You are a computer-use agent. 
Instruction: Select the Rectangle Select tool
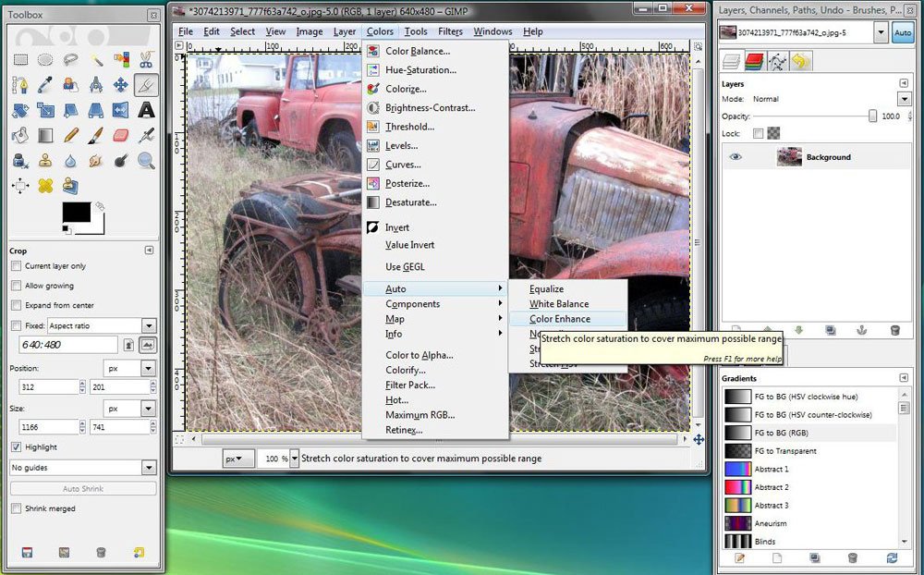[20, 59]
